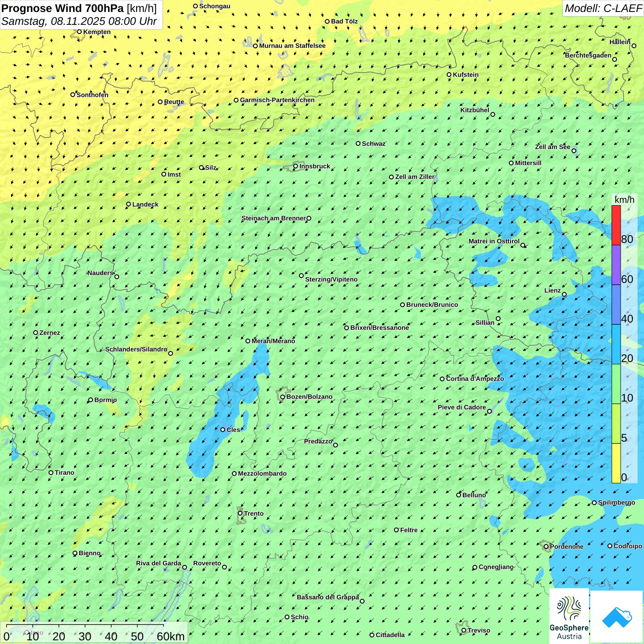Click the 'Zernez' label
Viewport: 644px width, 644px height.
coord(50,333)
